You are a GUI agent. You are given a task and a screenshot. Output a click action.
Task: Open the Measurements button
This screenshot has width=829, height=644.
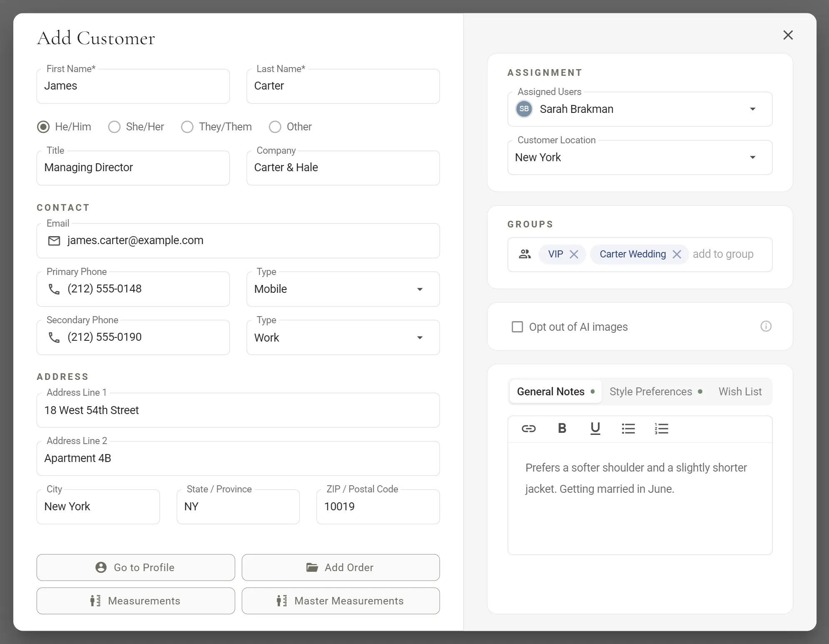pyautogui.click(x=136, y=601)
